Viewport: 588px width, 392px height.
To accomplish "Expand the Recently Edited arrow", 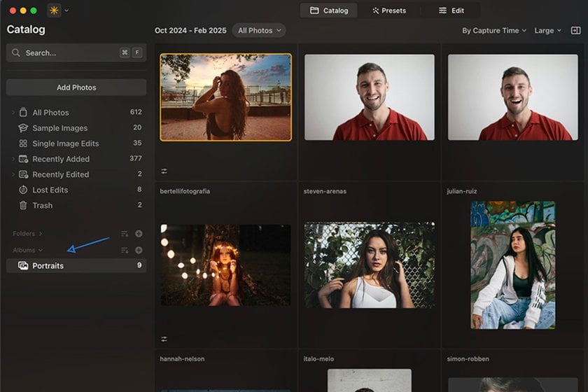I will pyautogui.click(x=13, y=174).
